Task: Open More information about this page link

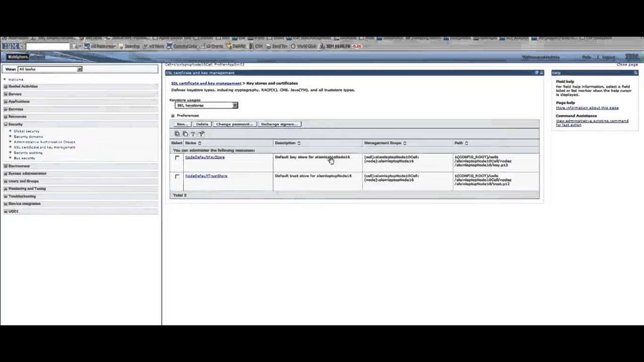Action: tap(587, 108)
